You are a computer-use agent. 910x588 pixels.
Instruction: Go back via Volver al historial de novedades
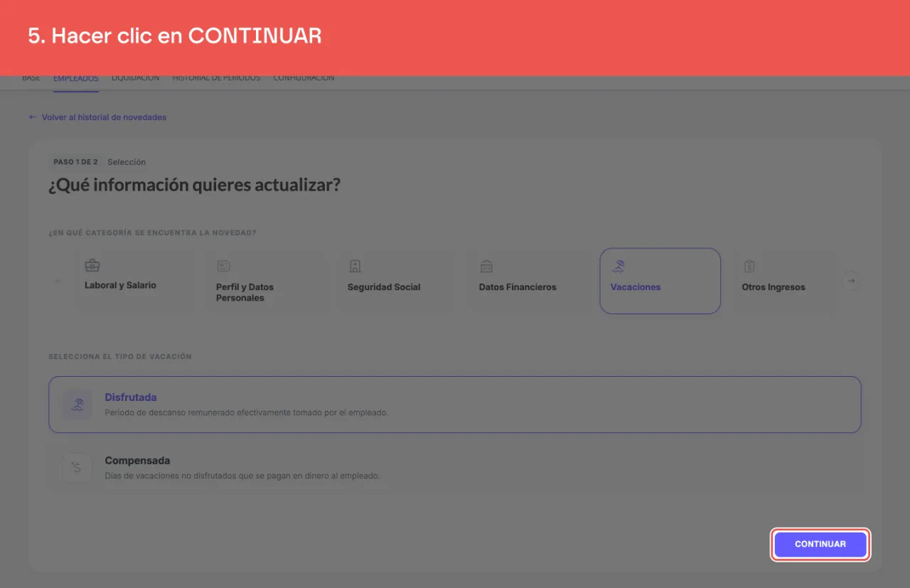[x=97, y=117]
